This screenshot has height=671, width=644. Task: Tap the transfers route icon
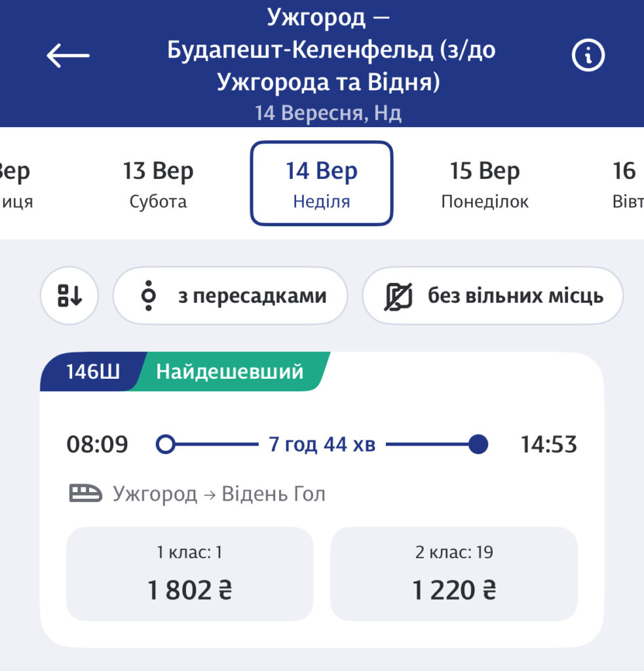[149, 296]
